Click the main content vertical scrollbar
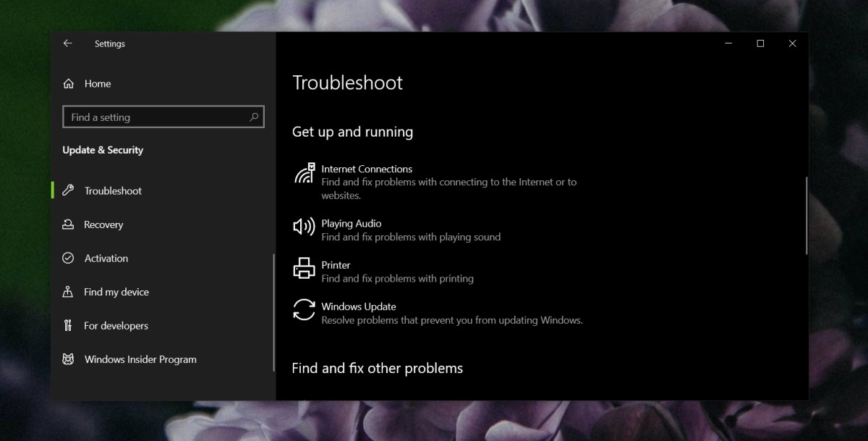Screen dimensions: 868x441 807,215
